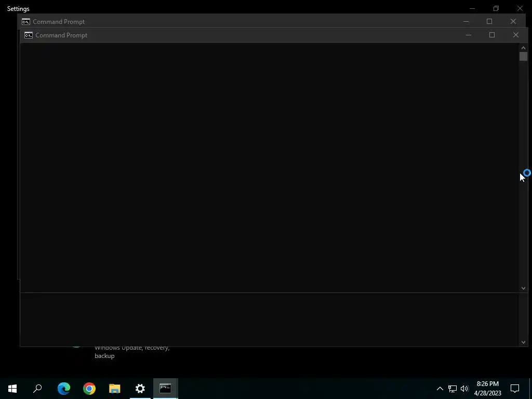This screenshot has width=532, height=399.
Task: Close the Settings window
Action: coord(520,8)
